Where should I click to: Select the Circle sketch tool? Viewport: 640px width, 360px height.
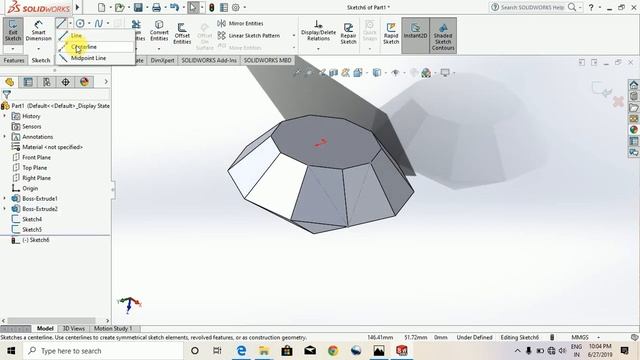click(80, 23)
